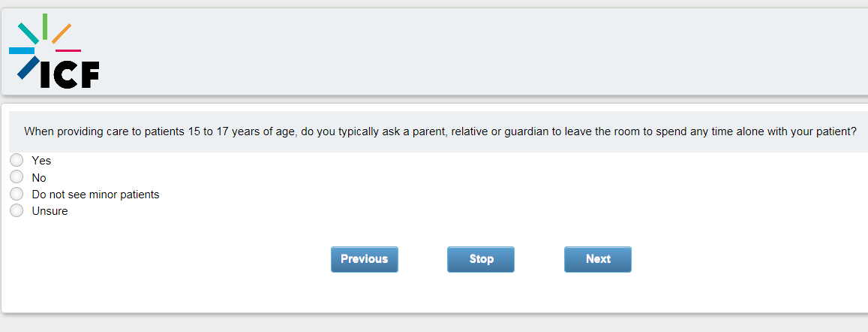This screenshot has height=332, width=868.
Task: Click the "No" answer label text
Action: [39, 178]
